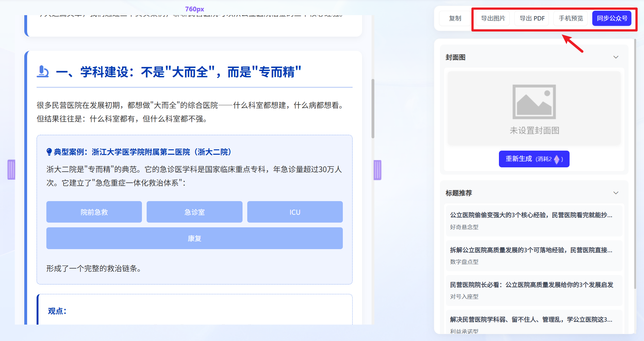Click the 康复 block
644x341 pixels.
(x=194, y=238)
